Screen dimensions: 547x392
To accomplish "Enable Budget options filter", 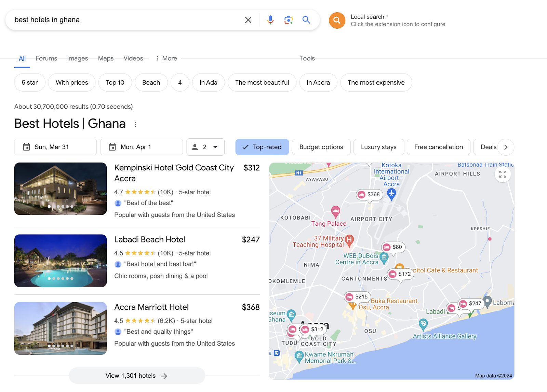I will click(x=321, y=147).
